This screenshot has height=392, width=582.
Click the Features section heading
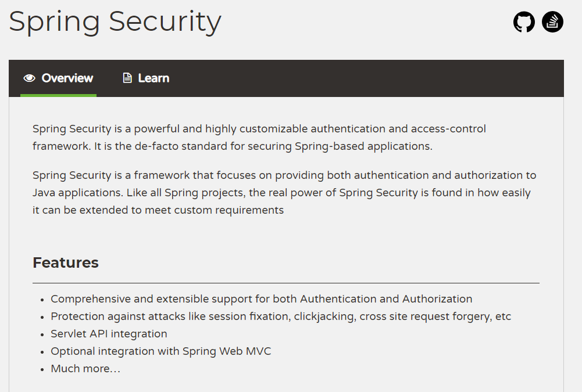tap(66, 262)
